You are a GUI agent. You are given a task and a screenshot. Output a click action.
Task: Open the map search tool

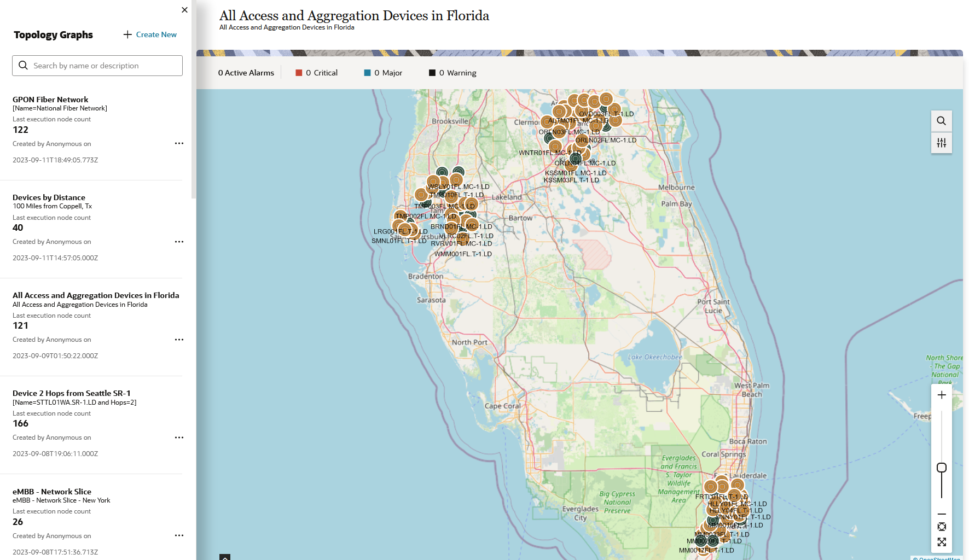point(941,121)
